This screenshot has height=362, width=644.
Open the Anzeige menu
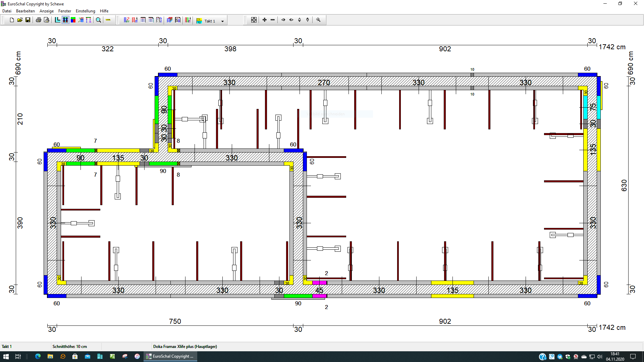tap(47, 11)
